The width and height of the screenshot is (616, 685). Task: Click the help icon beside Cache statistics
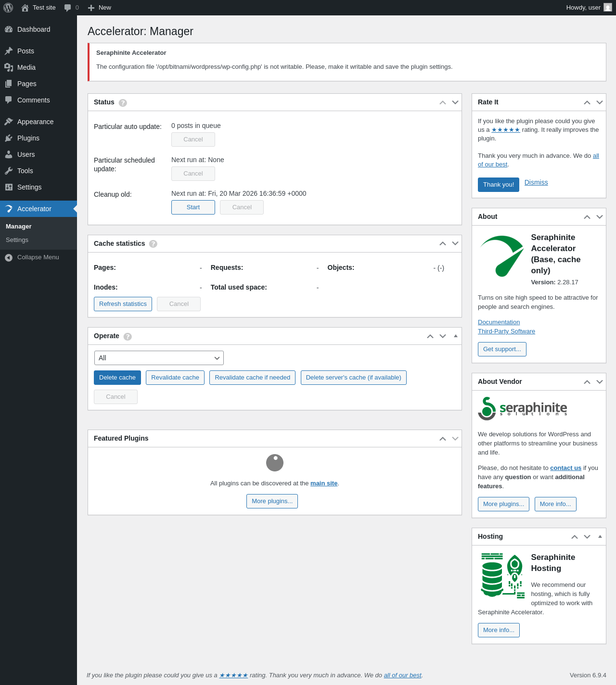click(153, 244)
